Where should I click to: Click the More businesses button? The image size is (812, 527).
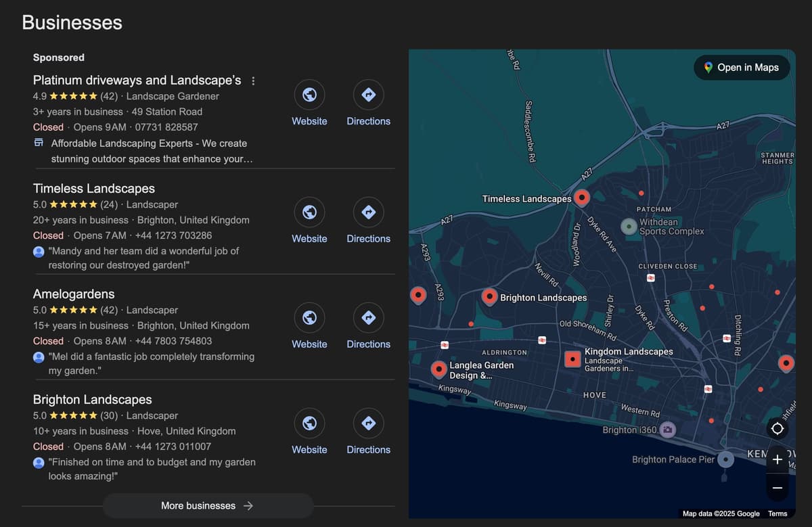click(x=207, y=505)
